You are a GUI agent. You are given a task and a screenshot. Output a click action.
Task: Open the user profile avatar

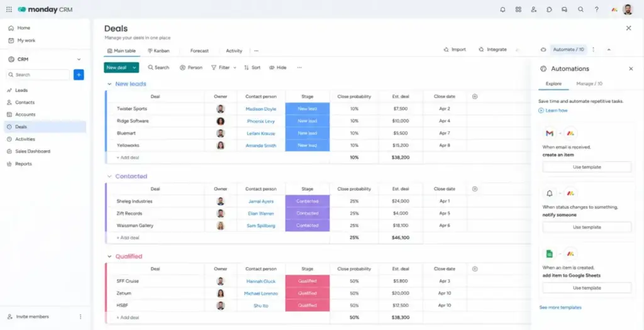pyautogui.click(x=628, y=9)
